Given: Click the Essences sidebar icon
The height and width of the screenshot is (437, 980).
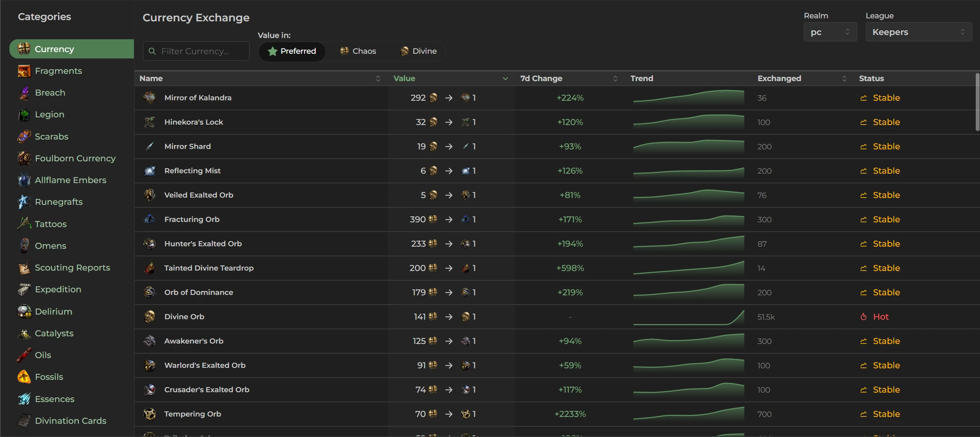Looking at the screenshot, I should (x=24, y=399).
